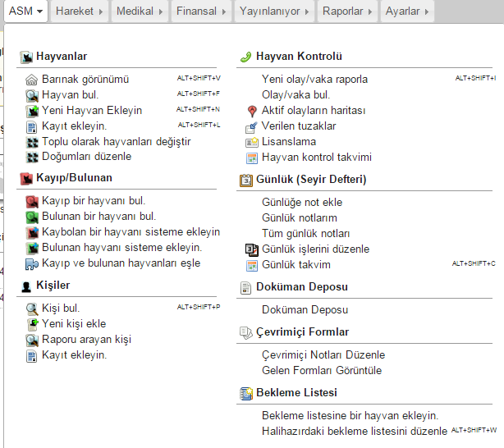Collapse the ASM dropdown menu
Image resolution: width=504 pixels, height=448 pixels.
(x=25, y=11)
